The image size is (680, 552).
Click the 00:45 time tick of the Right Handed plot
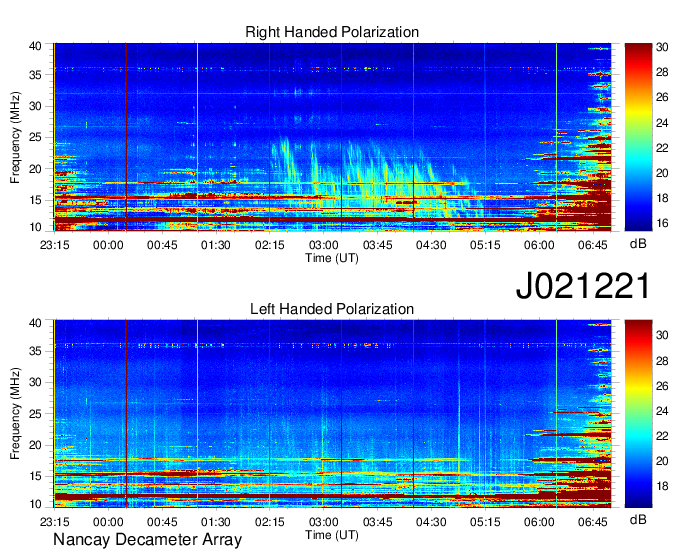click(162, 245)
